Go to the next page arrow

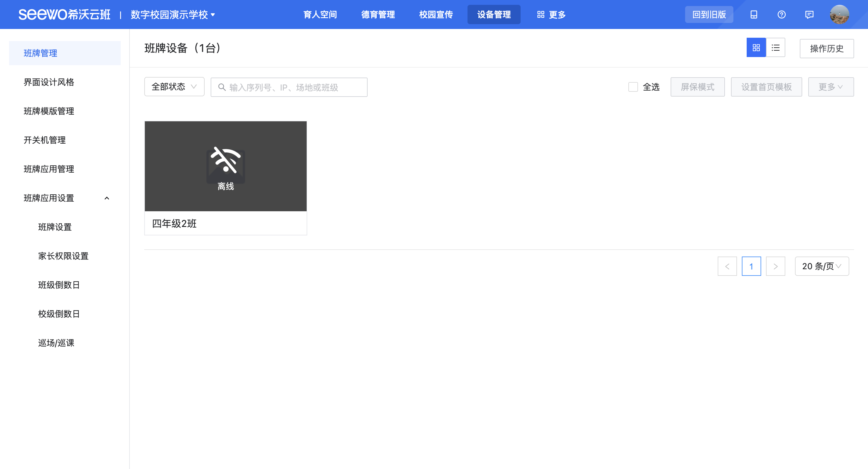pos(775,266)
